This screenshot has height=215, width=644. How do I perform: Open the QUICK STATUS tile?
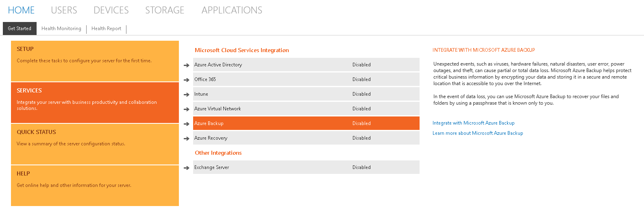[95, 144]
